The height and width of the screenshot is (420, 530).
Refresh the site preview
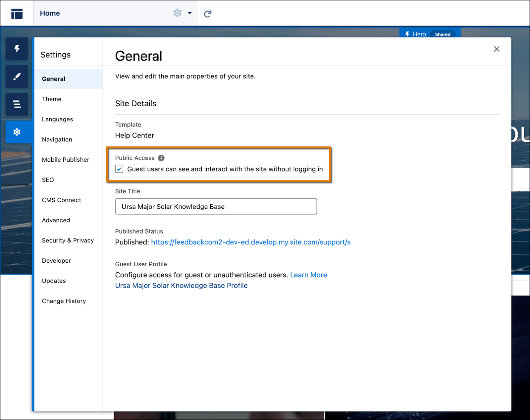point(208,13)
